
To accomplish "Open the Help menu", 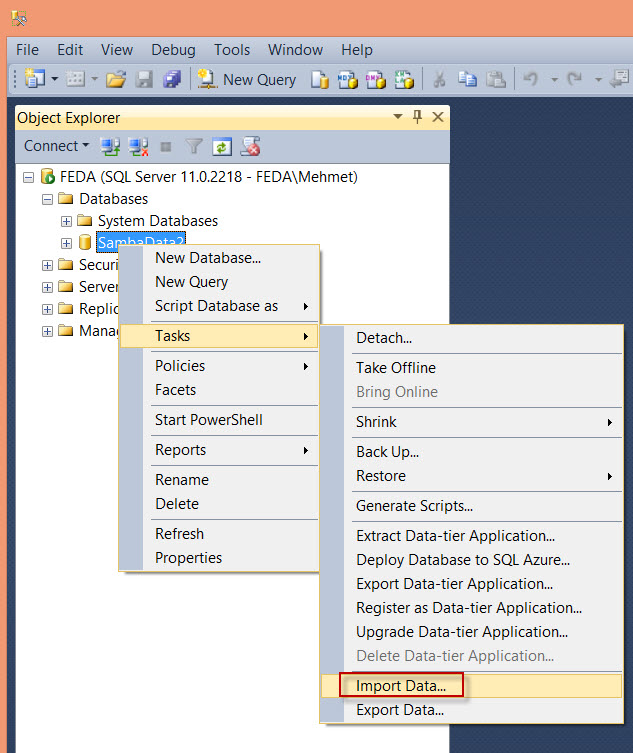I will 357,50.
